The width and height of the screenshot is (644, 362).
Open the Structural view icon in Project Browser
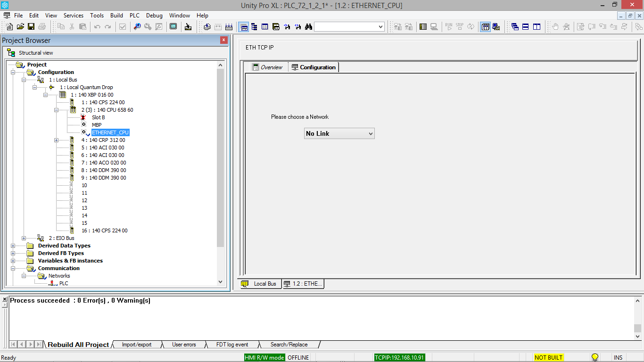[x=10, y=52]
